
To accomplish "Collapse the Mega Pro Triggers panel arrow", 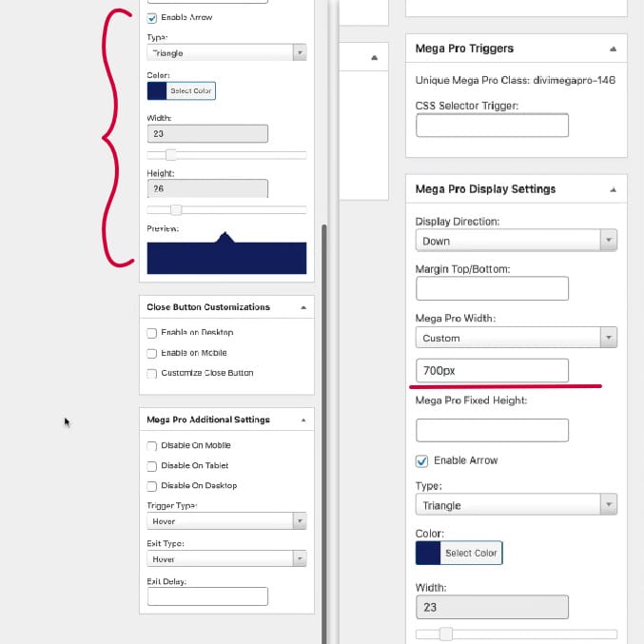I will pos(614,49).
